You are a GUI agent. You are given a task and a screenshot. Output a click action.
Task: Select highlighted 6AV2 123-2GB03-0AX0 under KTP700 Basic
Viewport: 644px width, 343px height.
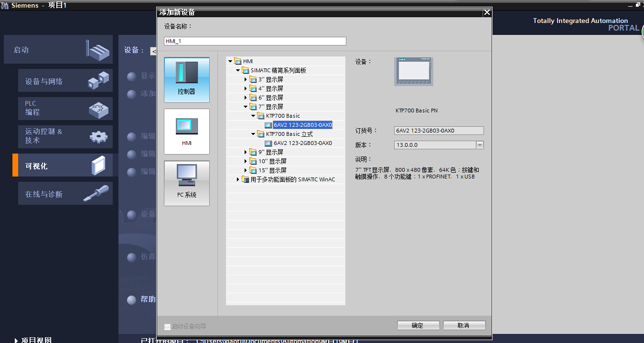click(x=302, y=125)
